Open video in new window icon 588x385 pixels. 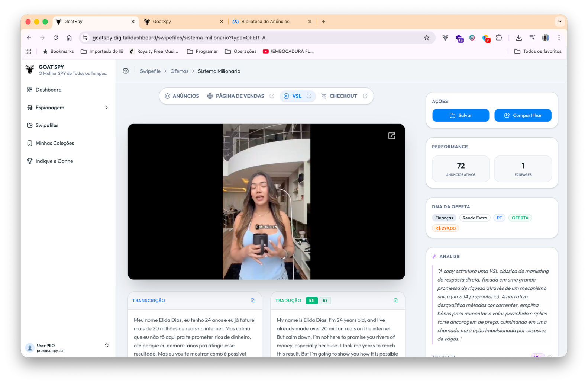coord(392,136)
